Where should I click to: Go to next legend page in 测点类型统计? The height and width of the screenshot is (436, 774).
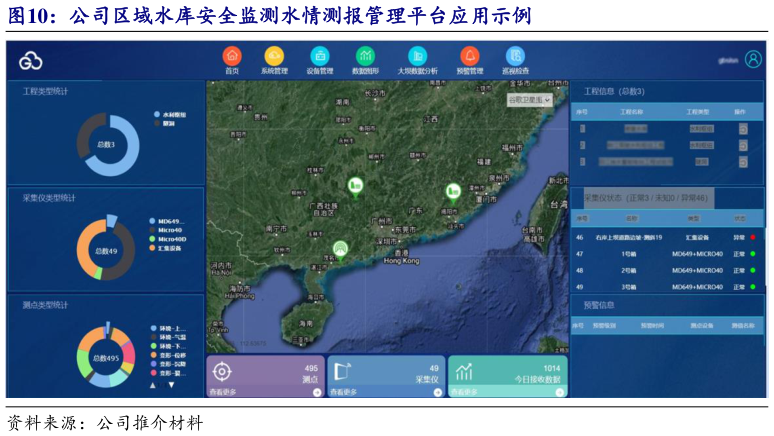171,385
